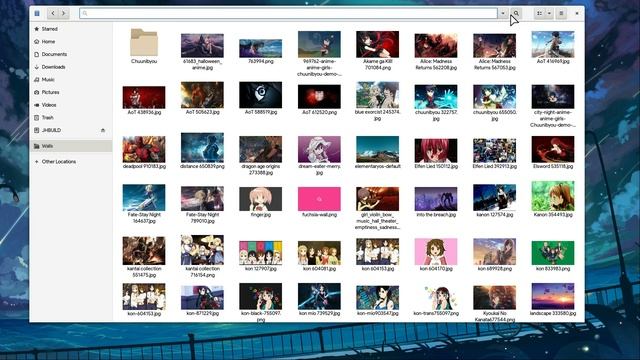The image size is (640, 360).
Task: Select AoT 612520.png thumbnail
Action: pyautogui.click(x=319, y=96)
